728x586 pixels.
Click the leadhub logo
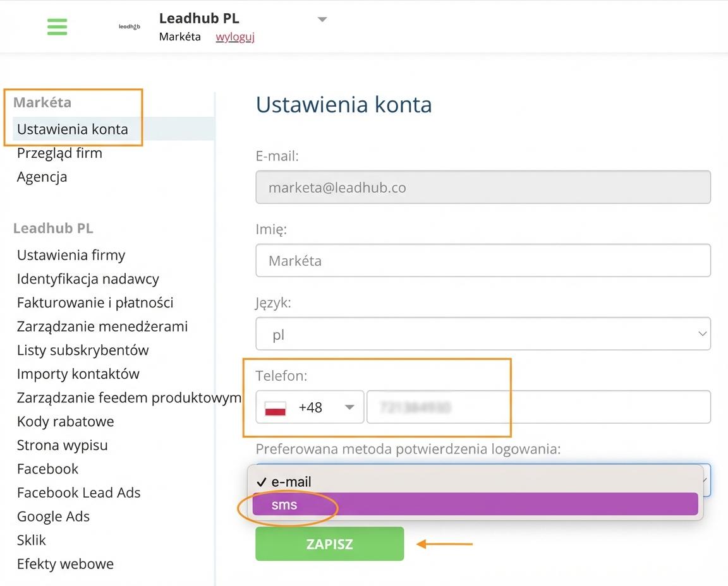[129, 27]
